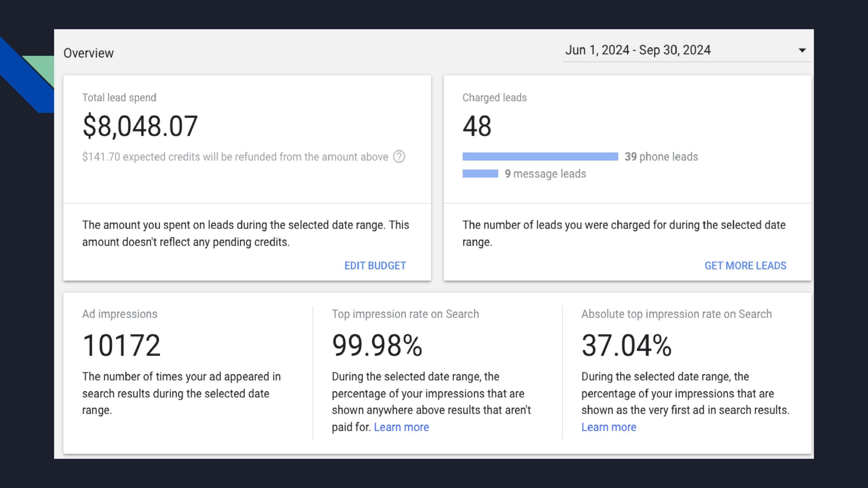868x488 pixels.
Task: Open Learn more under Top impression rate
Action: (x=401, y=427)
